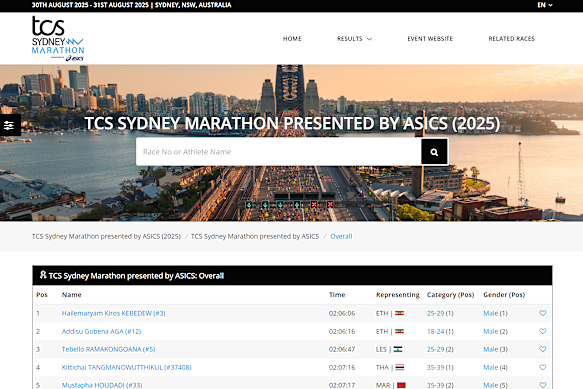Open the filter settings side tab
This screenshot has width=583, height=389.
[10, 125]
